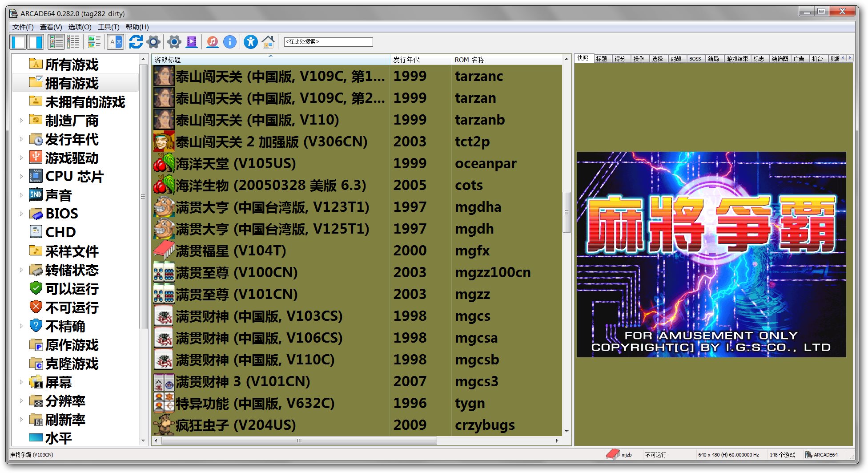The image size is (868, 473).
Task: Expand the 制造厂商 tree node
Action: coord(21,120)
